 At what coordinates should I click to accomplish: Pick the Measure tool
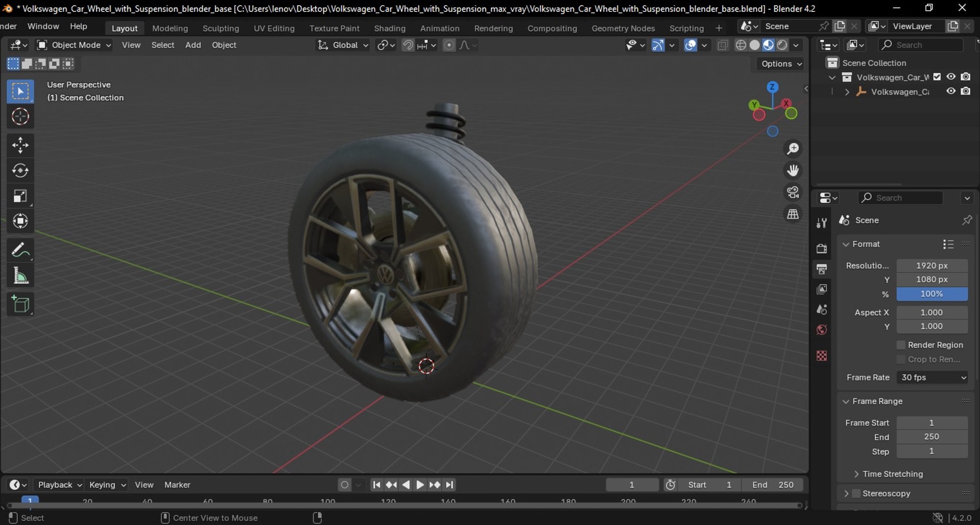(x=20, y=276)
